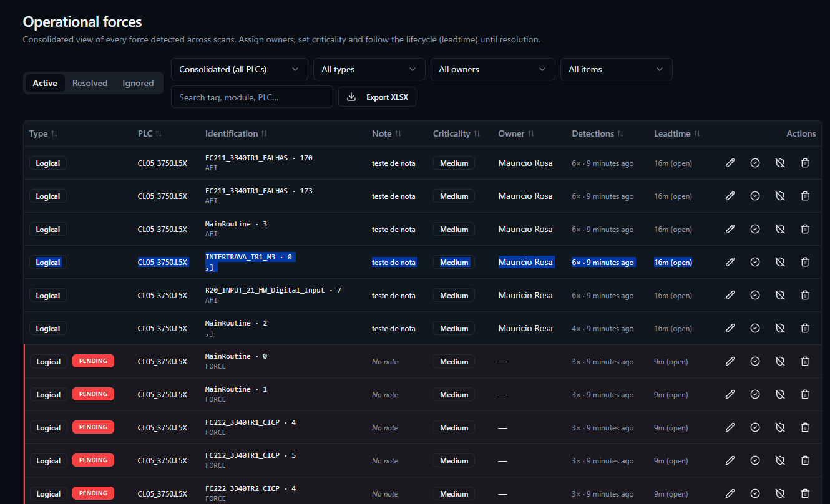Click the PENDING badge on FC212_3340TR1_CICP · 4 row

point(93,427)
